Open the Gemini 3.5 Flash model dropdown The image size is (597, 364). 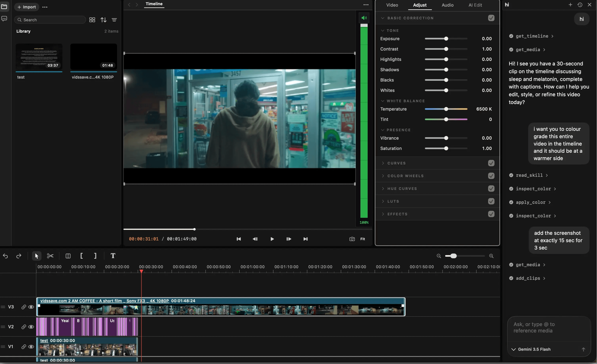point(531,349)
